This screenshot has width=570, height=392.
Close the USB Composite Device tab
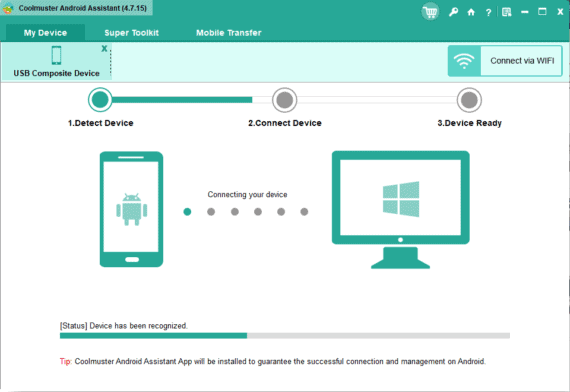click(x=104, y=48)
